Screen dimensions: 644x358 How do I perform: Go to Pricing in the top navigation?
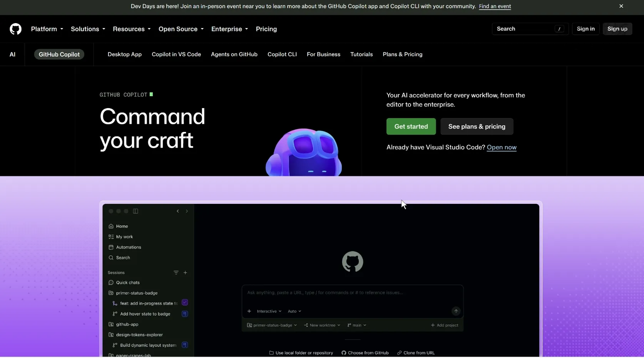[266, 29]
